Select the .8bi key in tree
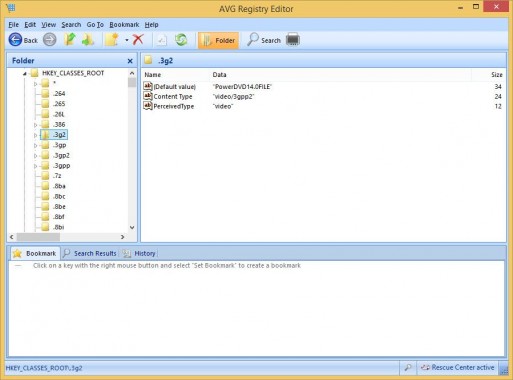The image size is (513, 380). (x=59, y=227)
